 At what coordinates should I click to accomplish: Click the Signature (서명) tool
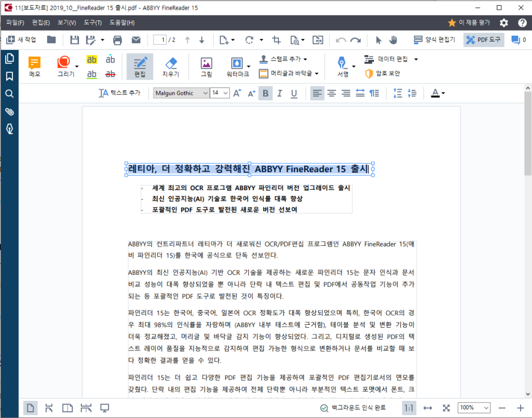point(342,66)
